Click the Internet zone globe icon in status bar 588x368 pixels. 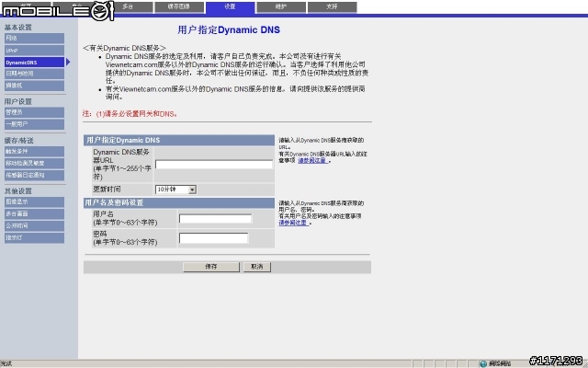[x=483, y=363]
